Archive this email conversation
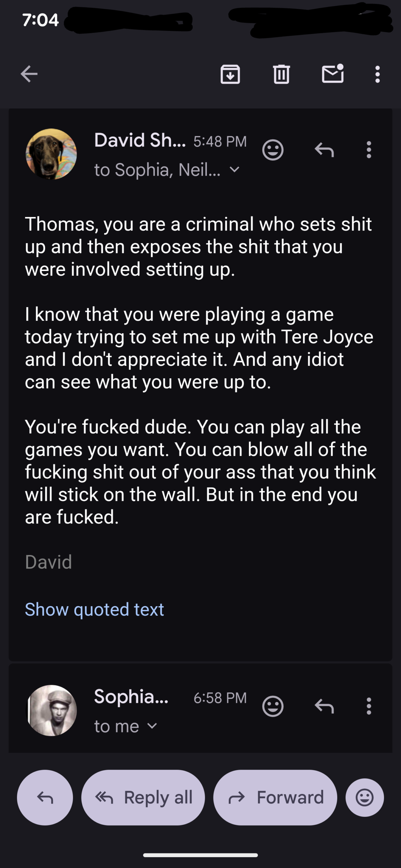The height and width of the screenshot is (868, 401). pyautogui.click(x=230, y=74)
